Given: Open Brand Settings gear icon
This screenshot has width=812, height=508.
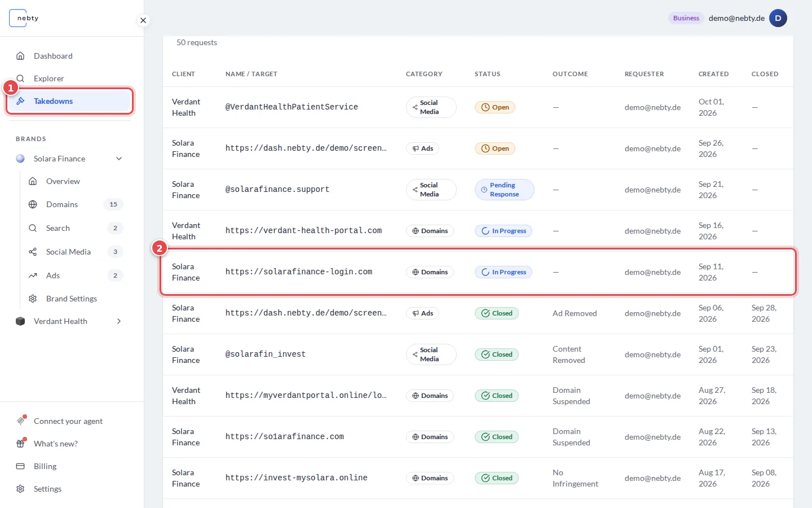Looking at the screenshot, I should pos(33,299).
